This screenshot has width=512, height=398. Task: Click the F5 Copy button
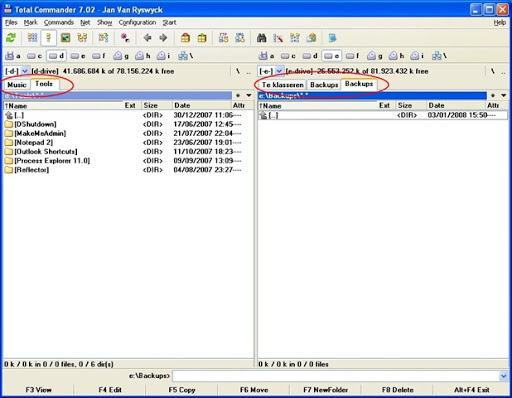182,390
